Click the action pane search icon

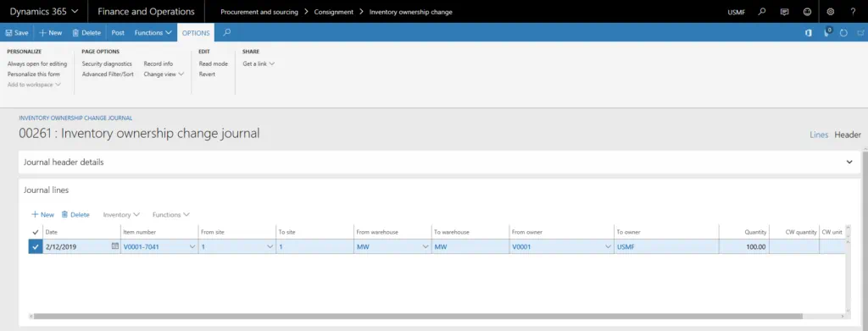pos(226,33)
